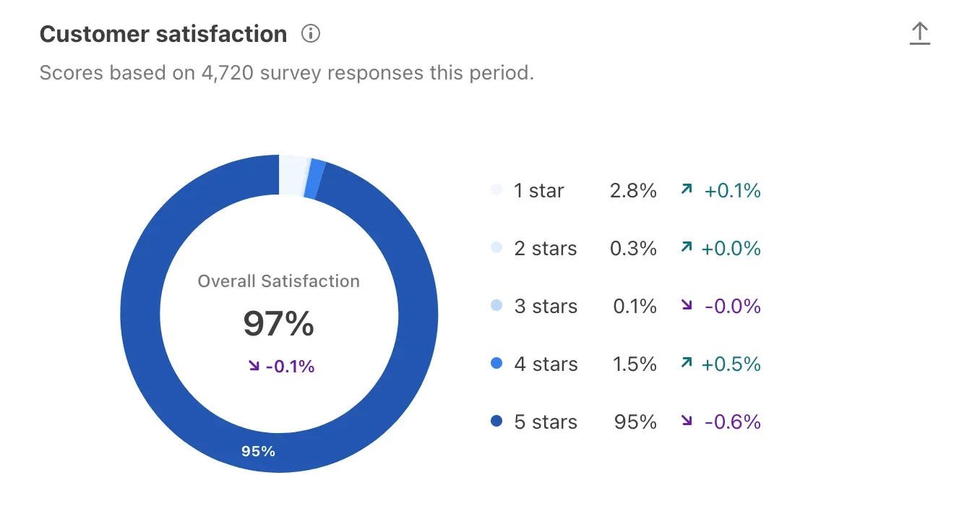This screenshot has width=980, height=509.
Task: Toggle the 5 stars legend dot
Action: click(x=496, y=422)
